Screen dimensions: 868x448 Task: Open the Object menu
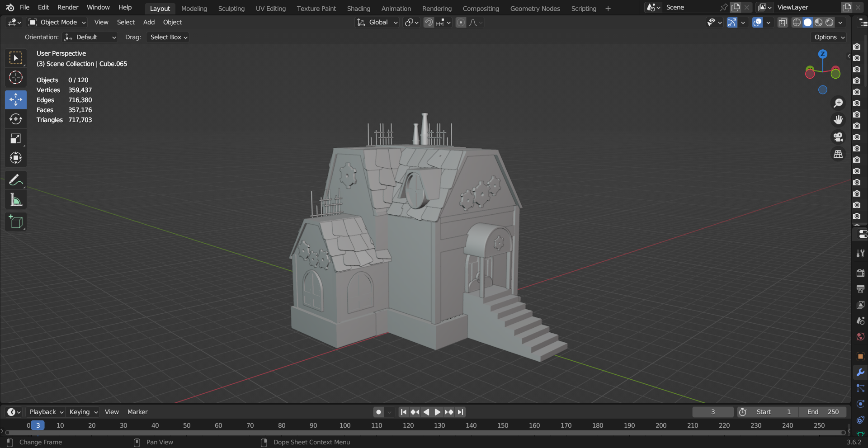pyautogui.click(x=172, y=22)
